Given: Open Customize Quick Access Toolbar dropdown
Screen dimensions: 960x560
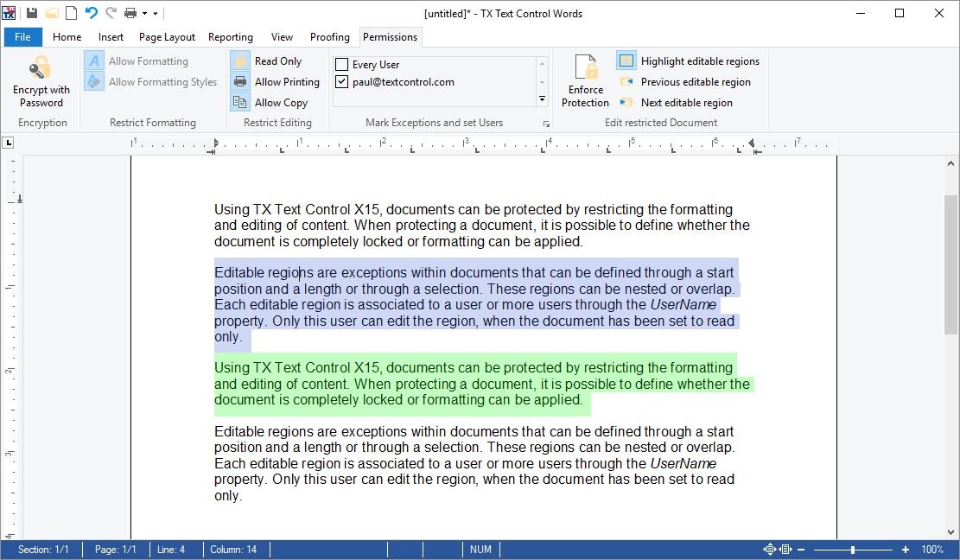Looking at the screenshot, I should [x=156, y=13].
